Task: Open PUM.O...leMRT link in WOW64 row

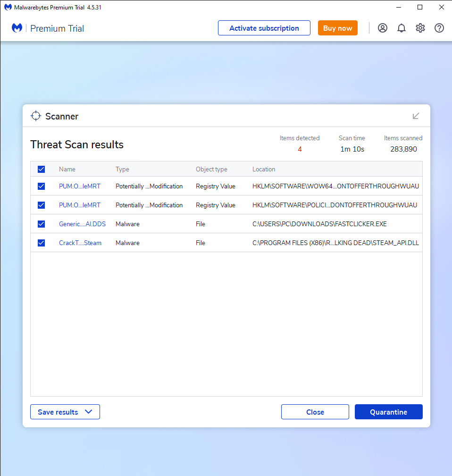Action: coord(79,186)
